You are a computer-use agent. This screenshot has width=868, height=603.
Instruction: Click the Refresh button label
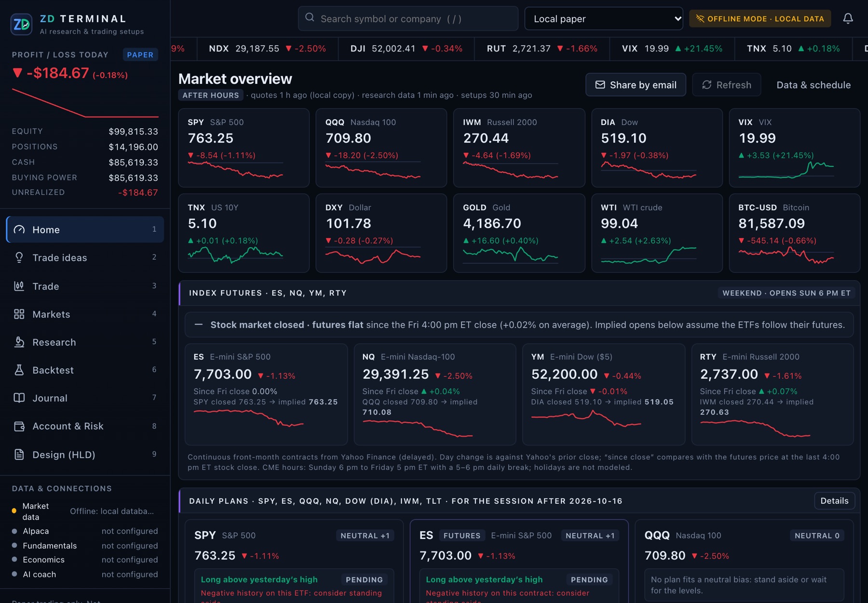tap(733, 85)
